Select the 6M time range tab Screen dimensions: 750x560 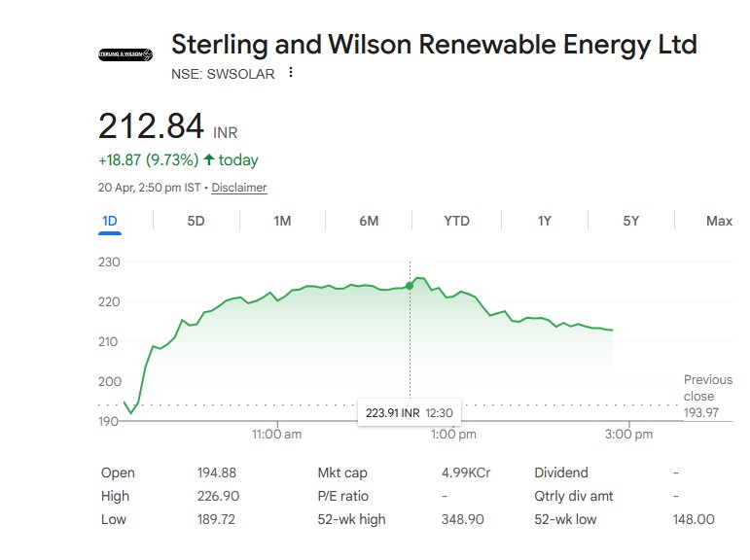point(369,221)
